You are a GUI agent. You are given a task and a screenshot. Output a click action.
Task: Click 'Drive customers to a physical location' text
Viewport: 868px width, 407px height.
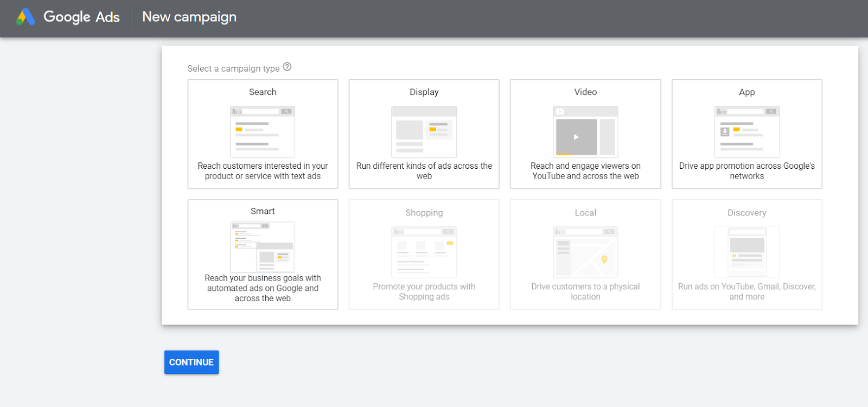coord(585,291)
